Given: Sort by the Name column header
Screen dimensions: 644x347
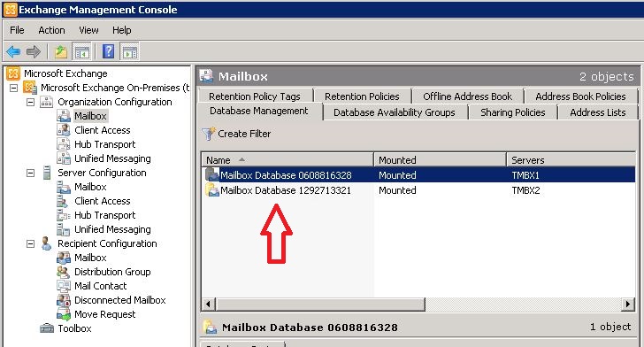Looking at the screenshot, I should (287, 160).
